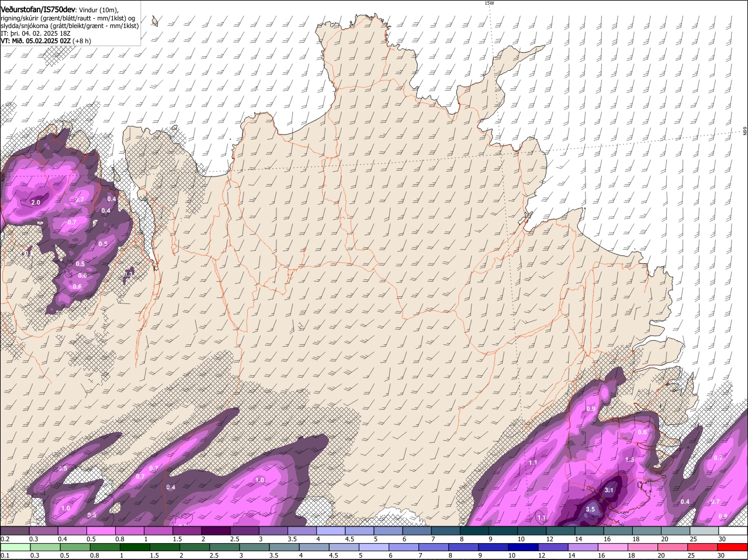Screen dimensions: 748x560
Task: Pick the green bottom-row swatch between 0.5 and 0.8
Action: coord(76,548)
